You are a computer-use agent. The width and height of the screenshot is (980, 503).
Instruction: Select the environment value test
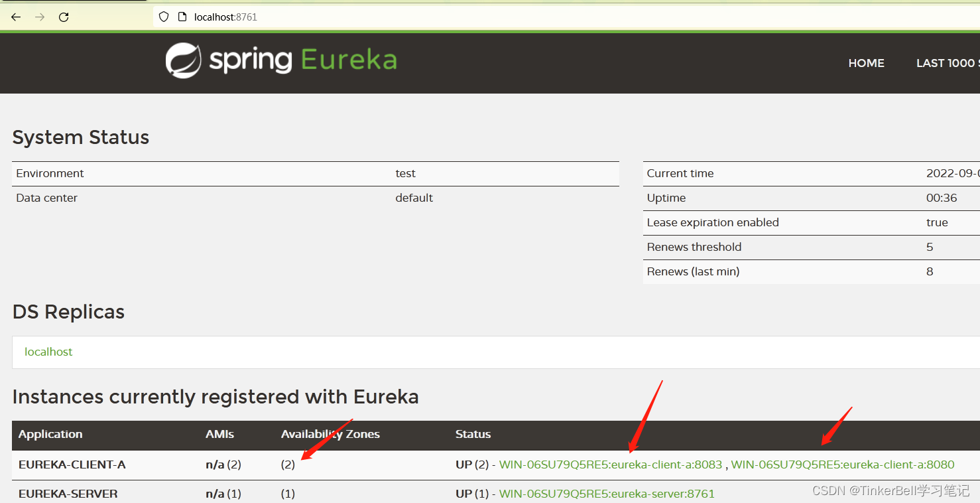(x=405, y=173)
